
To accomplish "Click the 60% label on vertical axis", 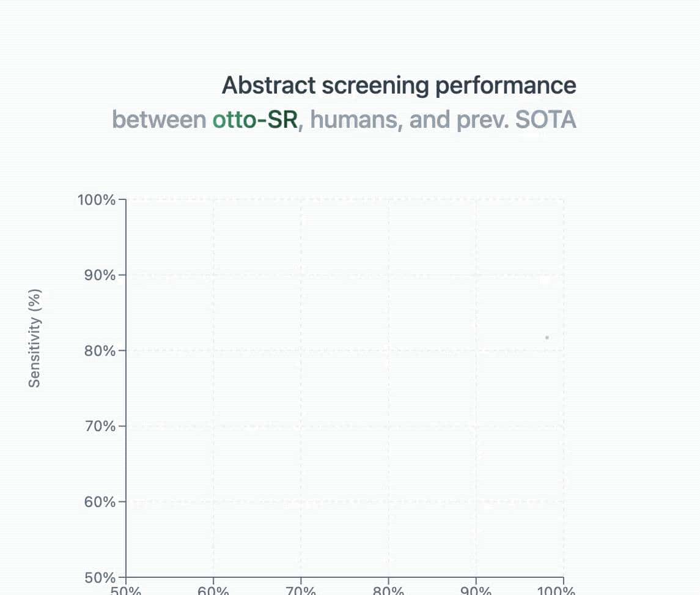I will pos(100,502).
